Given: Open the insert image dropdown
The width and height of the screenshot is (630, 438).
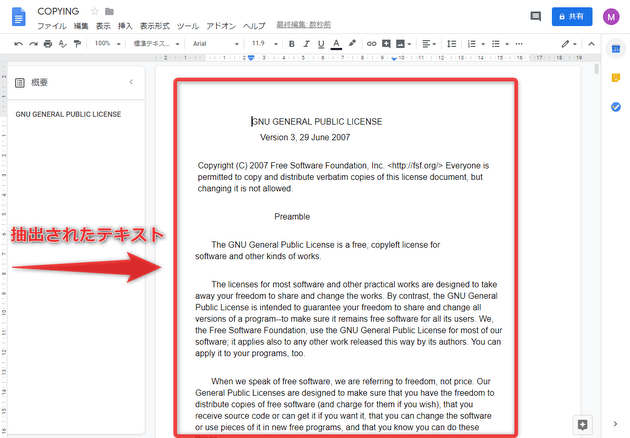Looking at the screenshot, I should tap(403, 44).
